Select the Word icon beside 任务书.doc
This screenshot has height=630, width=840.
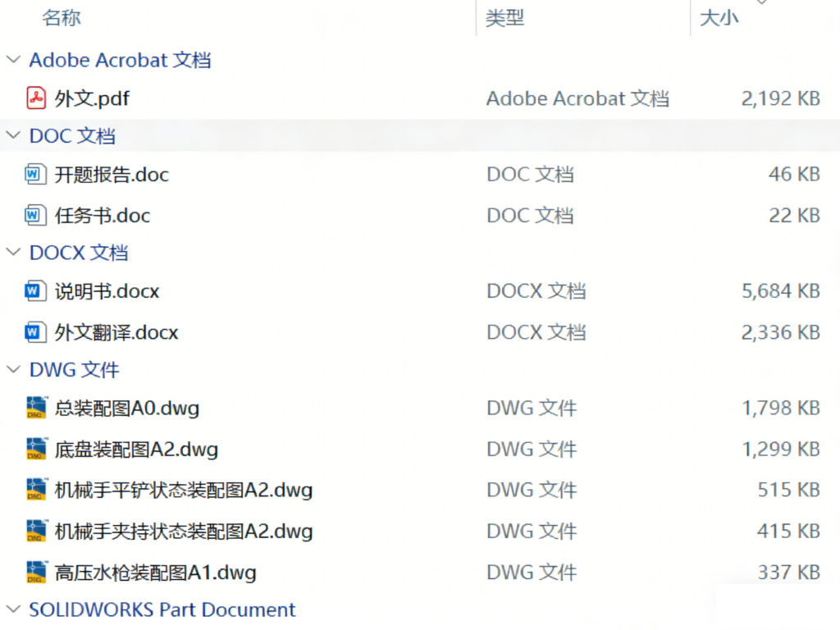click(x=35, y=215)
